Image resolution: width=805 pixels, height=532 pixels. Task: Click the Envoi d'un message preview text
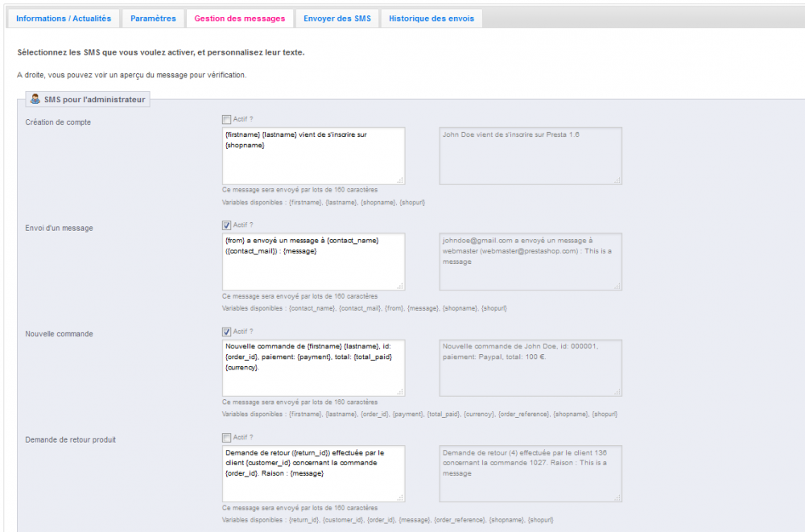click(530, 262)
